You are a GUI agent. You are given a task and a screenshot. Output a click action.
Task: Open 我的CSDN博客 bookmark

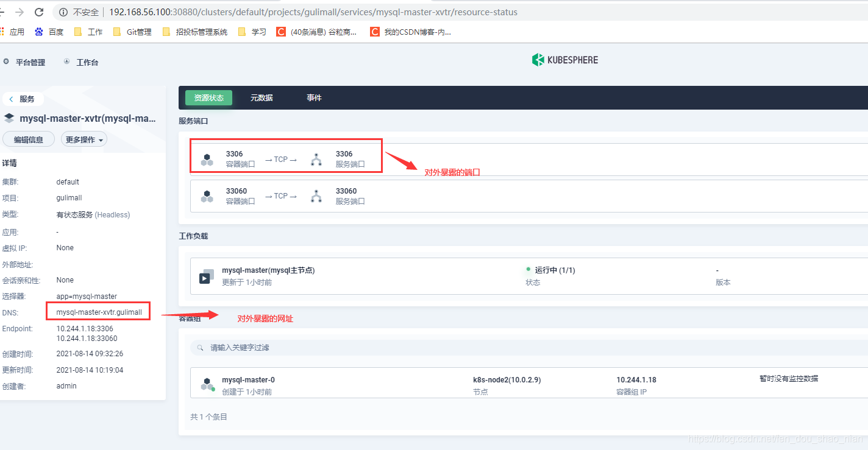point(411,32)
